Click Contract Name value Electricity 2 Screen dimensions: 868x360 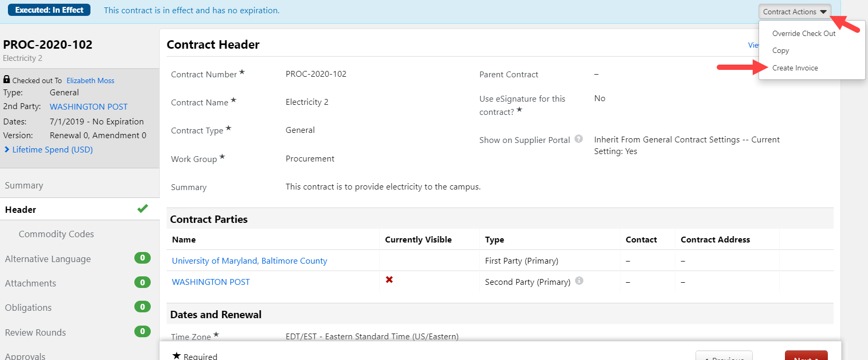coord(307,102)
